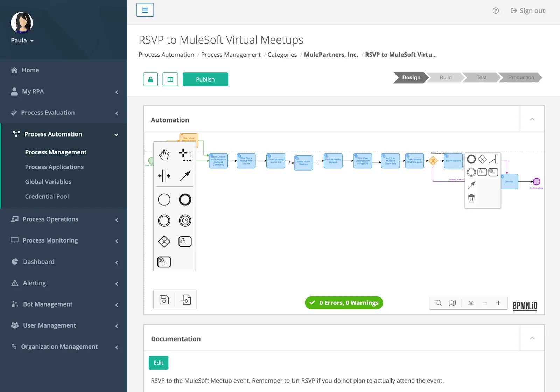Activate the hand tool in the palette
This screenshot has height=392, width=560.
pyautogui.click(x=164, y=154)
